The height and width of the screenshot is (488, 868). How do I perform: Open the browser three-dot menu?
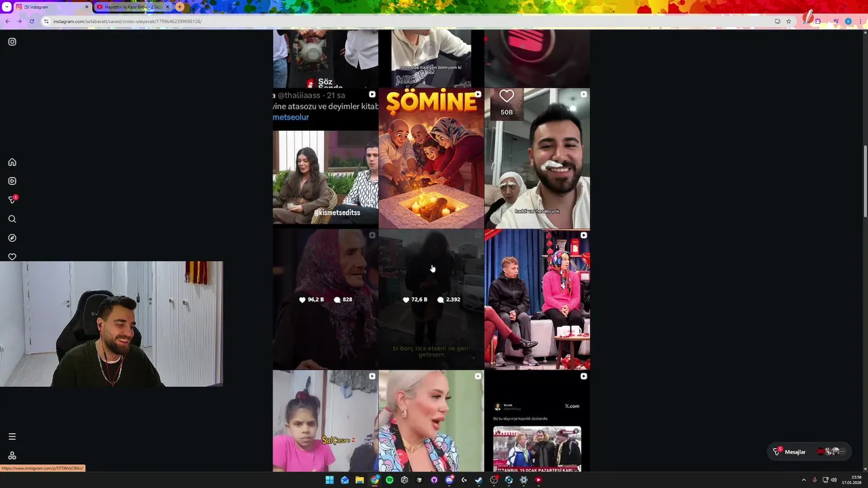pos(861,21)
